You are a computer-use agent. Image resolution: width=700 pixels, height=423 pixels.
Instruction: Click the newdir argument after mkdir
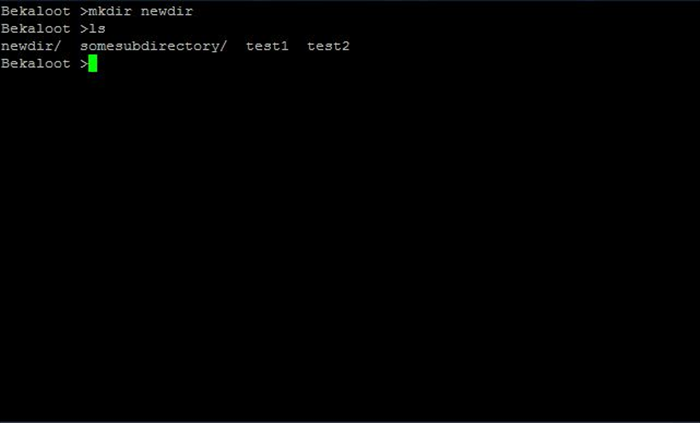[x=167, y=11]
